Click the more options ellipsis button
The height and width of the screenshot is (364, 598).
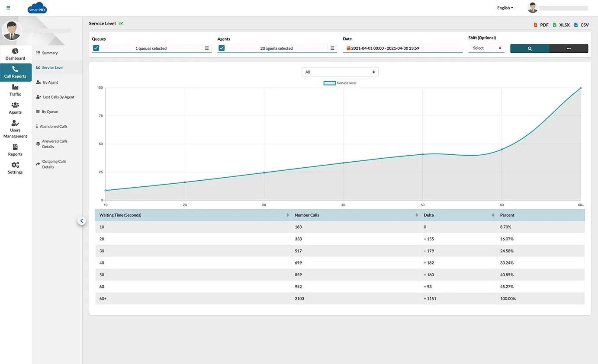569,48
